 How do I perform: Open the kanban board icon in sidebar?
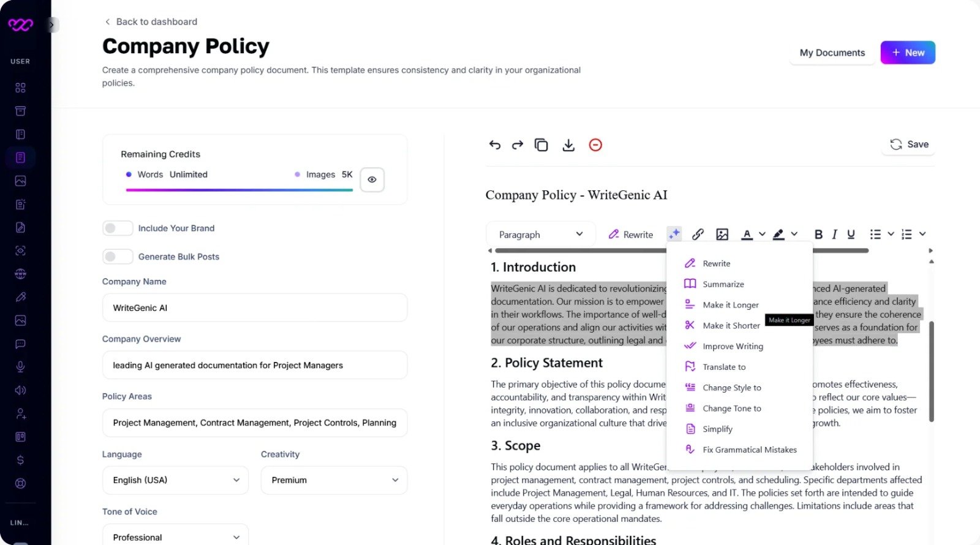coord(20,437)
